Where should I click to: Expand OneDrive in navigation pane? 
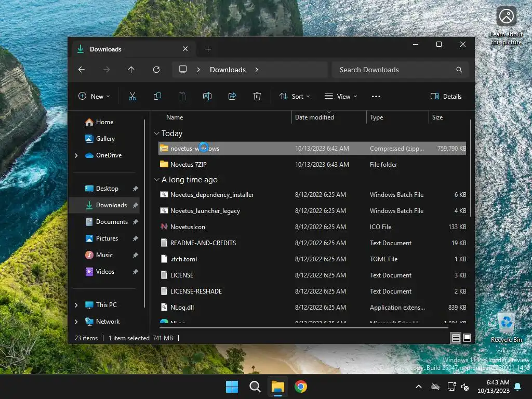click(x=76, y=155)
